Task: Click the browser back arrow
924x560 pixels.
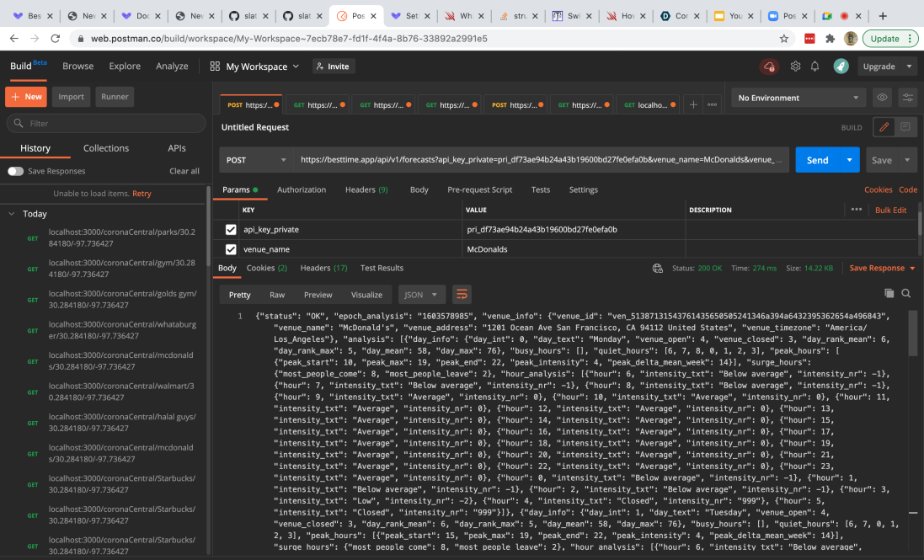Action: (14, 38)
